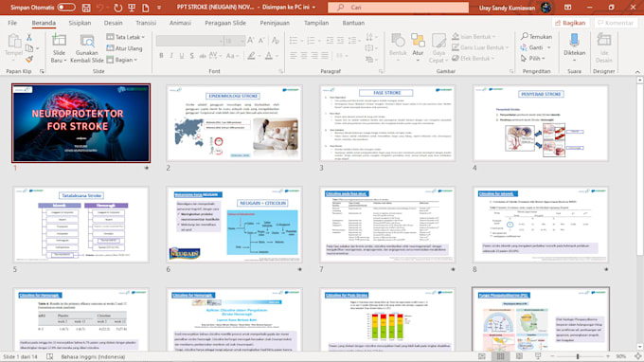Click the Komentar button

click(615, 23)
